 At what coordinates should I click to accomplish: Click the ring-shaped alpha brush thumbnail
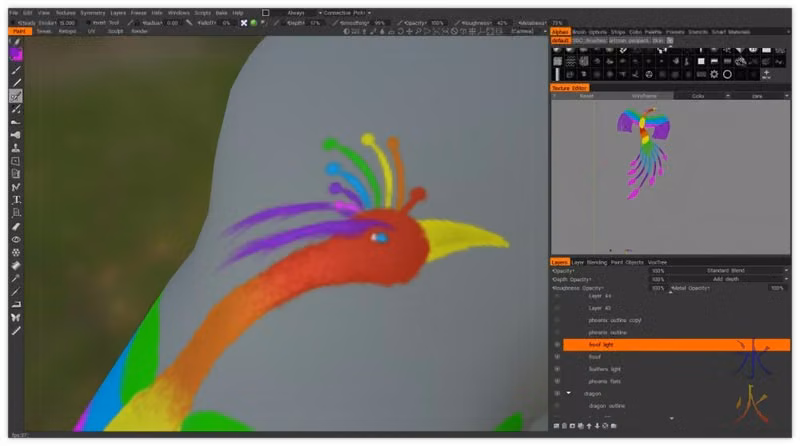pyautogui.click(x=727, y=75)
